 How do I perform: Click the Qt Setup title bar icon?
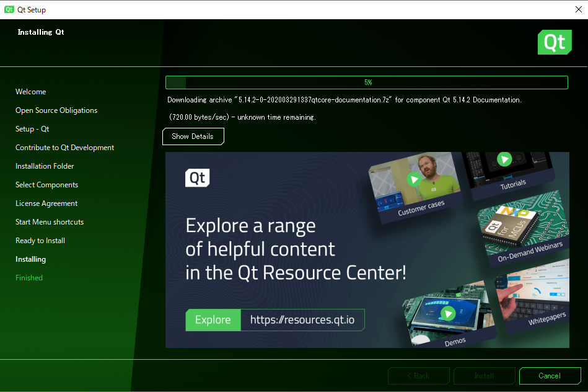tap(9, 9)
